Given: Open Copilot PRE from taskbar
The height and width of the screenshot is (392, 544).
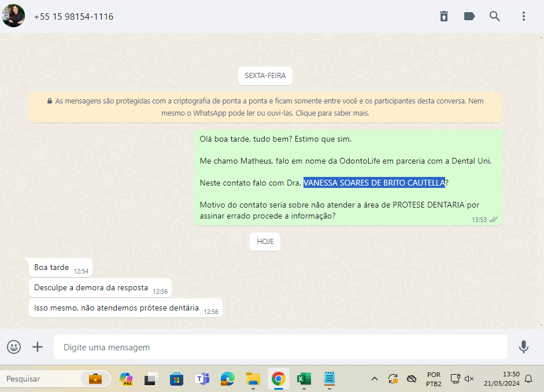Looking at the screenshot, I should 126,379.
